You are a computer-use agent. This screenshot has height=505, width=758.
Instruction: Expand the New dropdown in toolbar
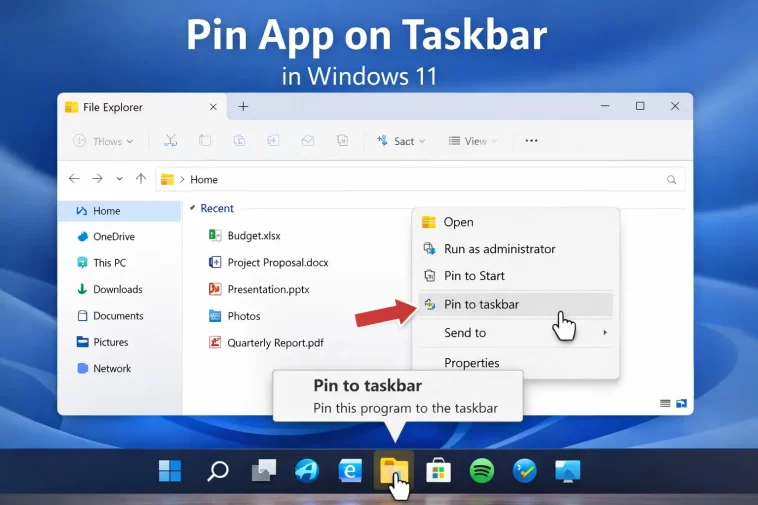(103, 141)
